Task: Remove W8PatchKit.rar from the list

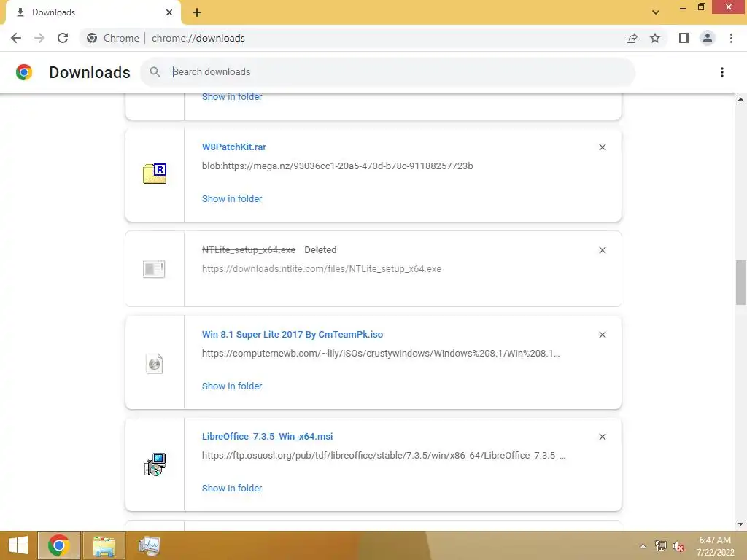Action: coord(602,147)
